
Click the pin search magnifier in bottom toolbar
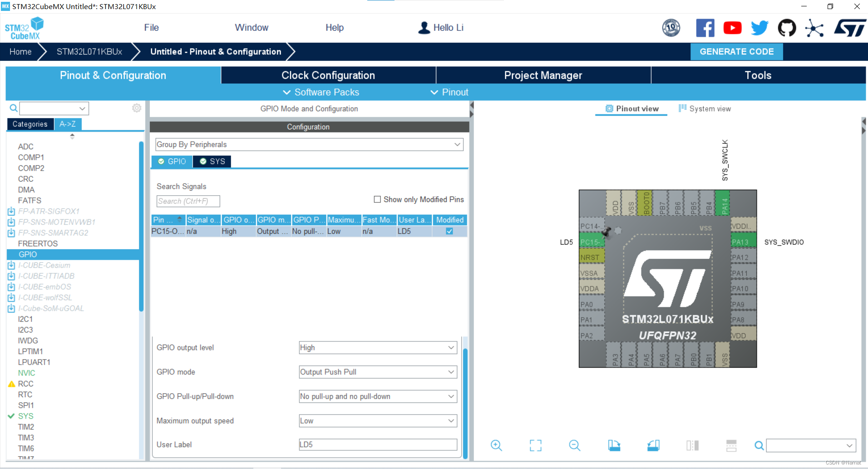point(759,446)
